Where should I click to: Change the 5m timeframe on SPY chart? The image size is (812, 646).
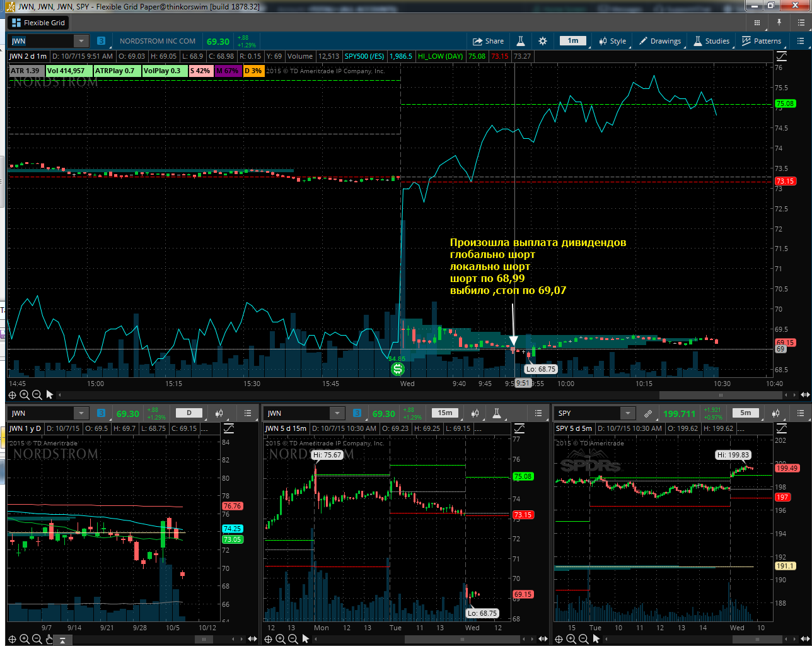click(746, 413)
